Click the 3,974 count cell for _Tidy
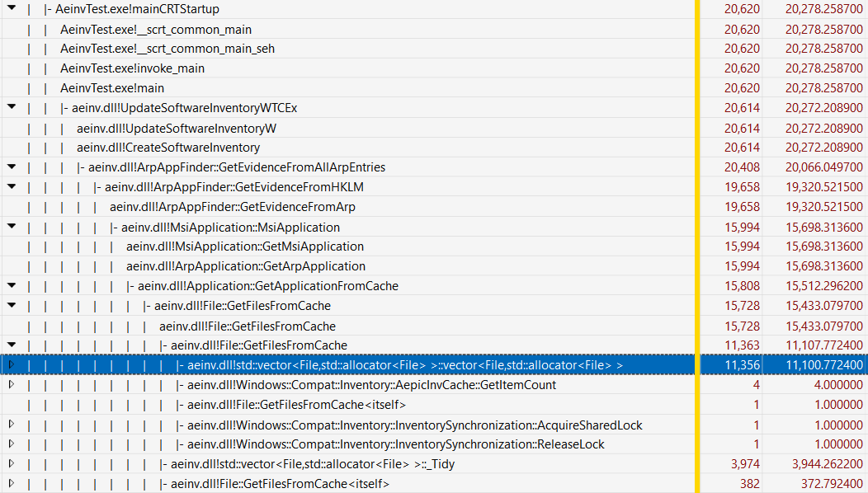868x493 pixels. [x=742, y=464]
